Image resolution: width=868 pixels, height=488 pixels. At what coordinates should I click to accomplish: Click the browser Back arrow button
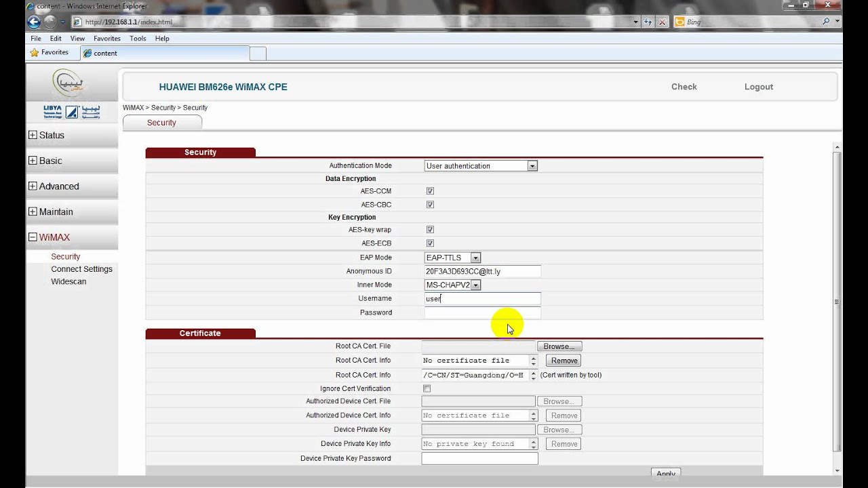[34, 22]
